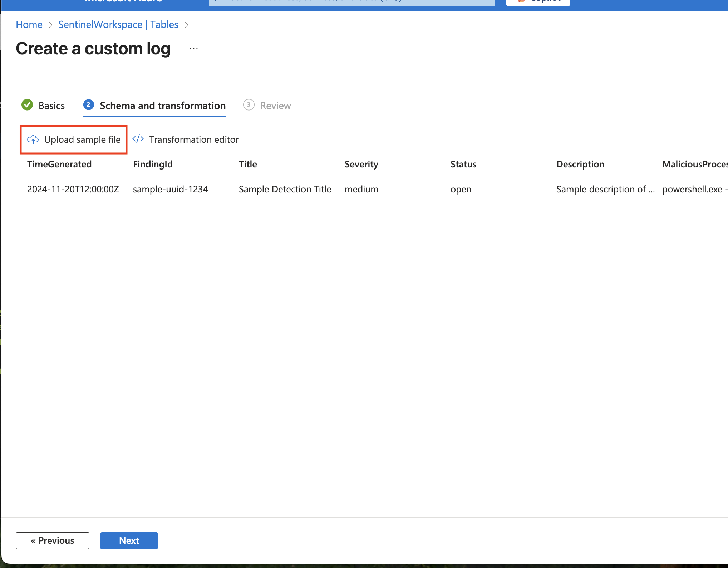Click the Upload sample file cloud icon

click(33, 139)
